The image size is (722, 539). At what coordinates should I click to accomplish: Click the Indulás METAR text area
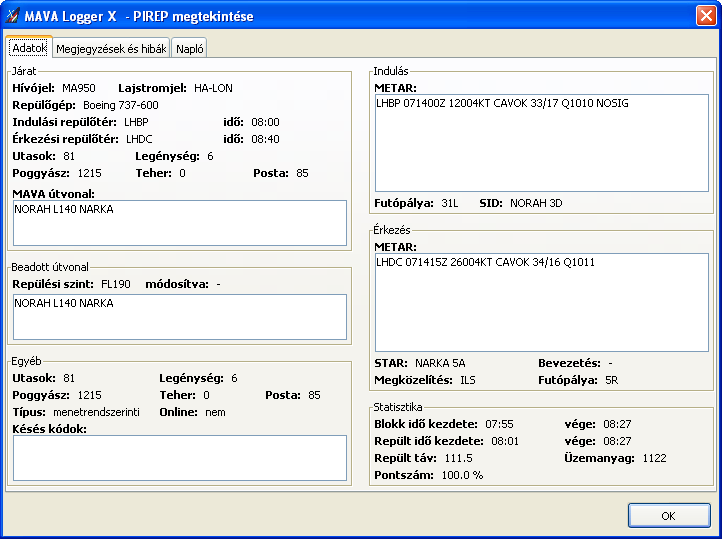coord(542,143)
